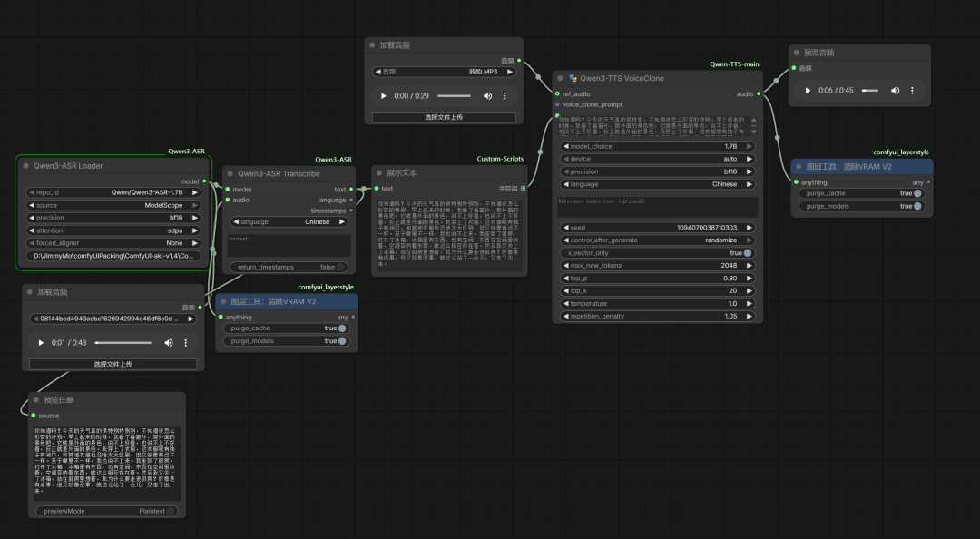Toggle x_vector_only in Qwen3-TTS VoiceClone
This screenshot has width=980, height=539.
tap(748, 253)
